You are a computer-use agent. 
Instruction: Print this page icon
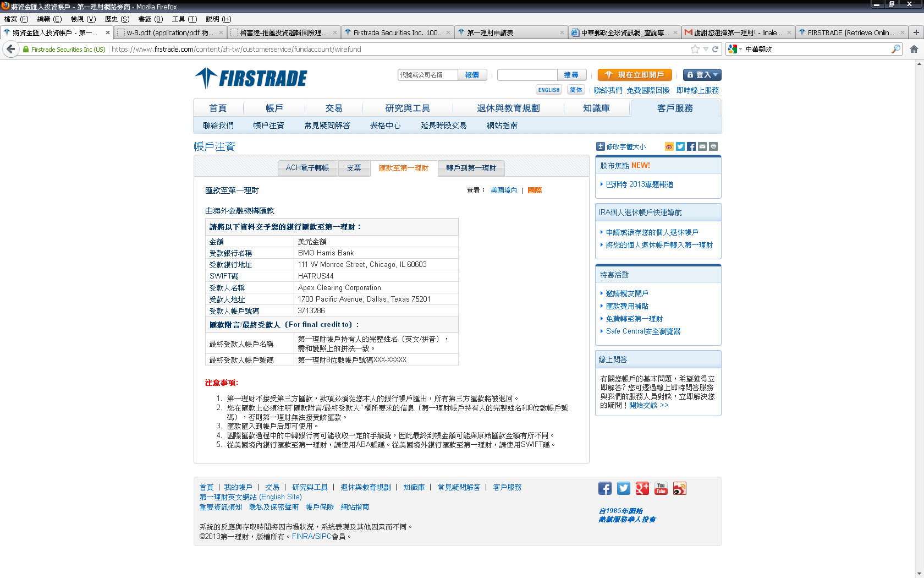click(x=713, y=146)
